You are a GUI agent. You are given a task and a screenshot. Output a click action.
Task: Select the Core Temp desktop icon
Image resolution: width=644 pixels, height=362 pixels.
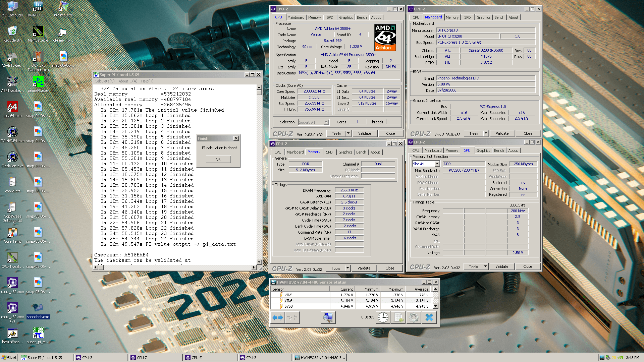12,235
